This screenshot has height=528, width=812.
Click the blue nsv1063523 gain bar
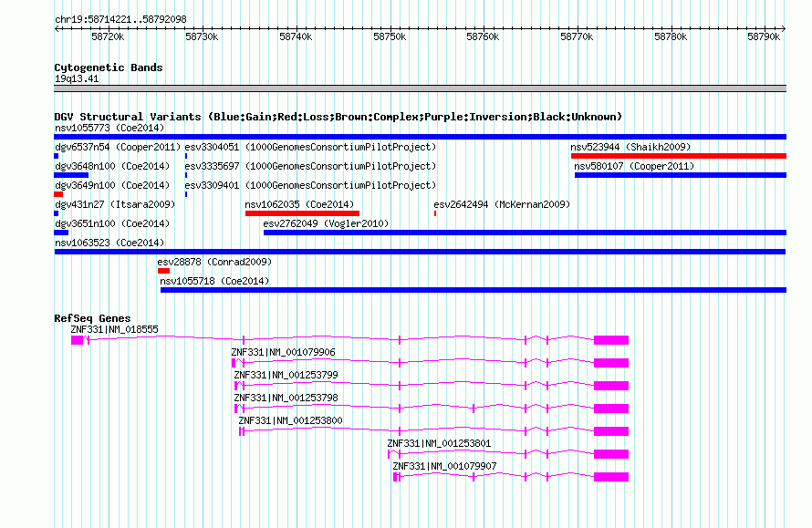pos(420,252)
